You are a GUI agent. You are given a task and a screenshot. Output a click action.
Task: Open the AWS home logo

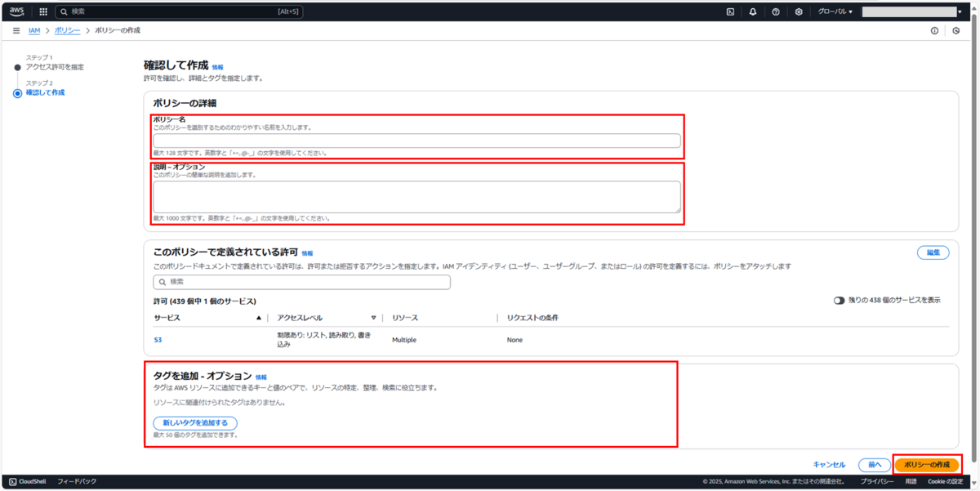click(x=17, y=11)
